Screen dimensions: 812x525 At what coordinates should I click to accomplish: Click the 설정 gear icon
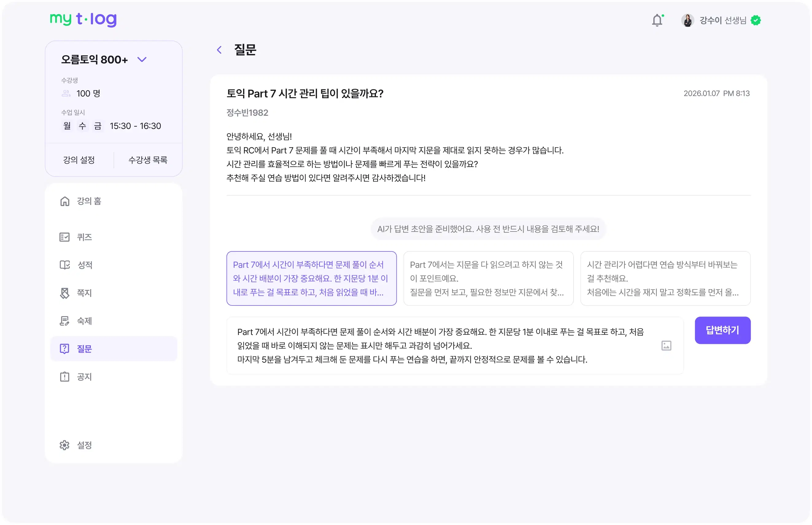(x=64, y=445)
